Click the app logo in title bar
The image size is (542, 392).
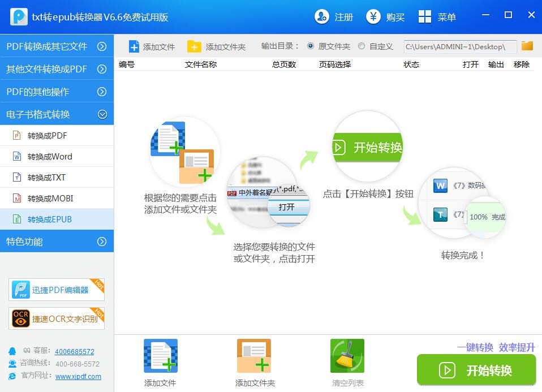point(19,16)
